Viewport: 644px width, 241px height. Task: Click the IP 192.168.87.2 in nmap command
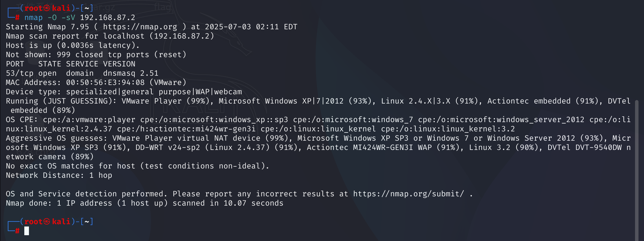pos(108,17)
